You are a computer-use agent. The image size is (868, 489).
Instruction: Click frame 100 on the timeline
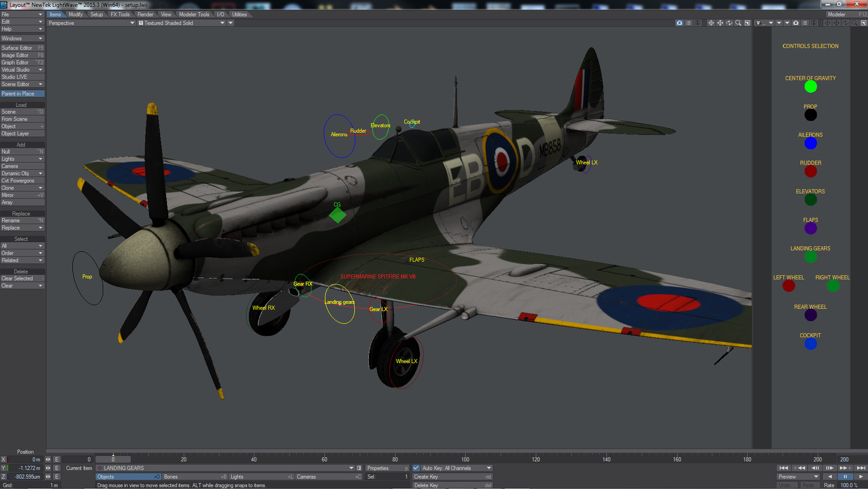click(x=465, y=459)
